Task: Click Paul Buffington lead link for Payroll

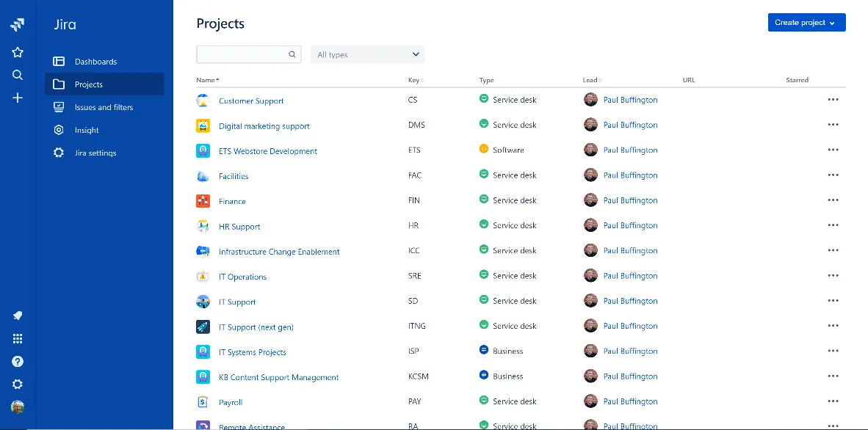Action: click(630, 401)
